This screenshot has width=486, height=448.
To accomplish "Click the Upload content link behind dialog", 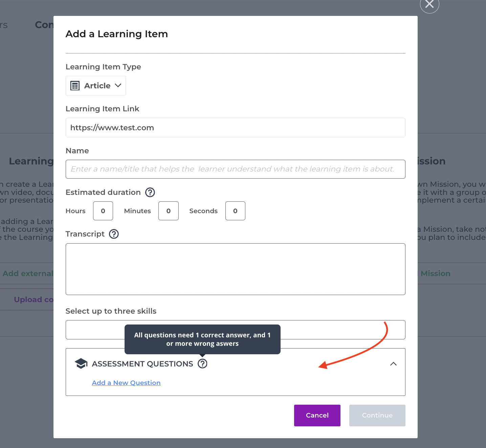I will pyautogui.click(x=33, y=300).
